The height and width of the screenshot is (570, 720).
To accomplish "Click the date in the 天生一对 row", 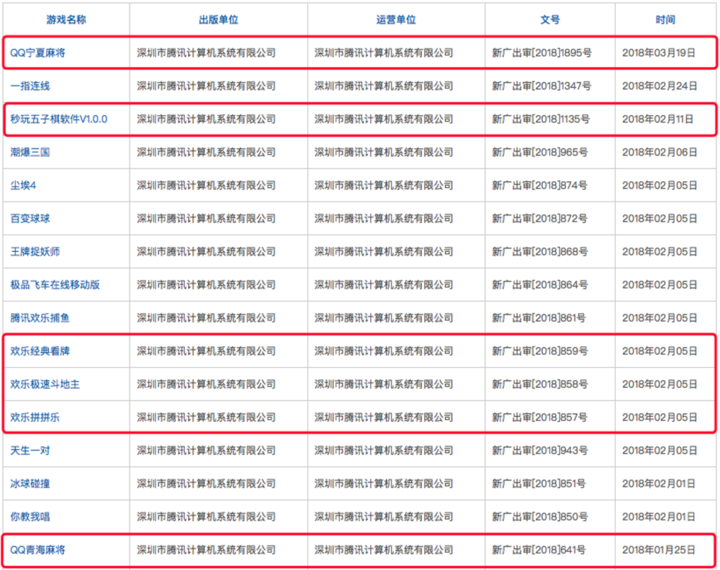I will click(660, 450).
